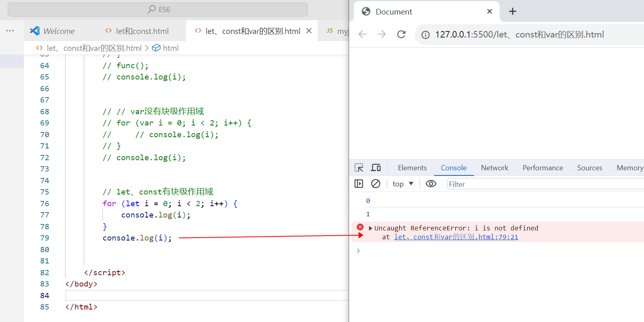This screenshot has height=322, width=644.
Task: Open the DevTools Memory panel
Action: (629, 168)
